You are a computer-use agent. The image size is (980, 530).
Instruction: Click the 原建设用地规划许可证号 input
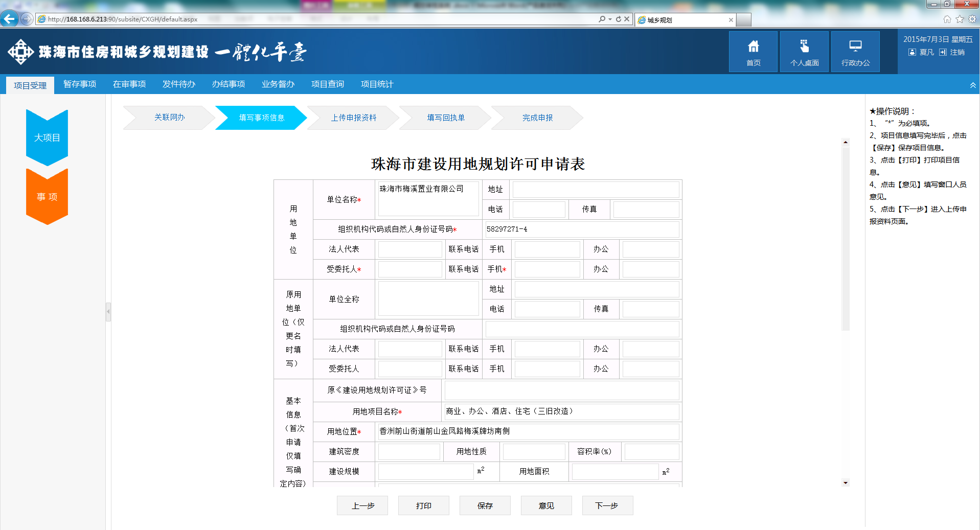coord(562,390)
